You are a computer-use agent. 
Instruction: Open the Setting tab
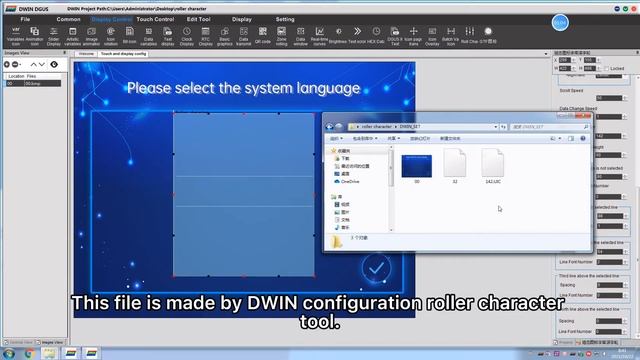point(285,19)
